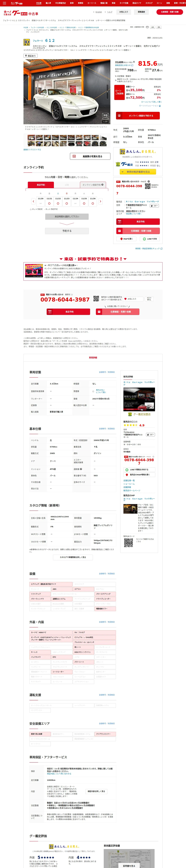The height and width of the screenshot is (868, 186).
Task: Open 輸入車 navigation item
Action: coord(48,3)
